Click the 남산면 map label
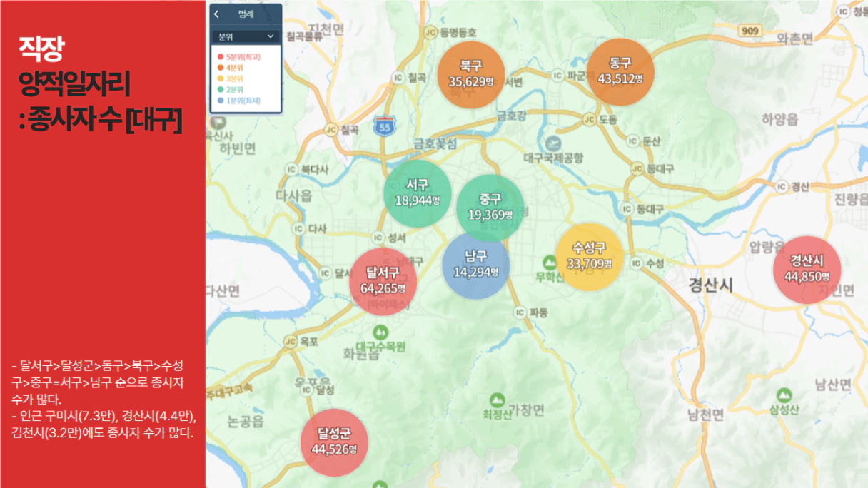Image resolution: width=868 pixels, height=488 pixels. tap(833, 385)
